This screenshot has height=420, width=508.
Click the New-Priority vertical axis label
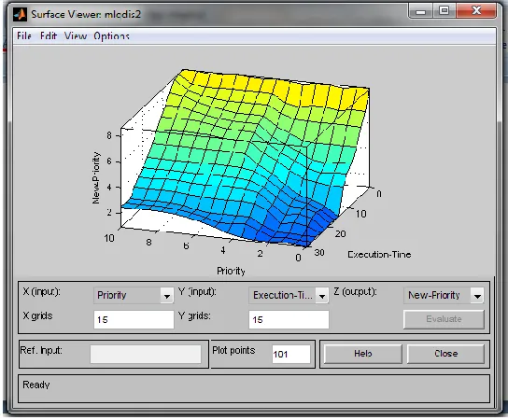click(96, 178)
